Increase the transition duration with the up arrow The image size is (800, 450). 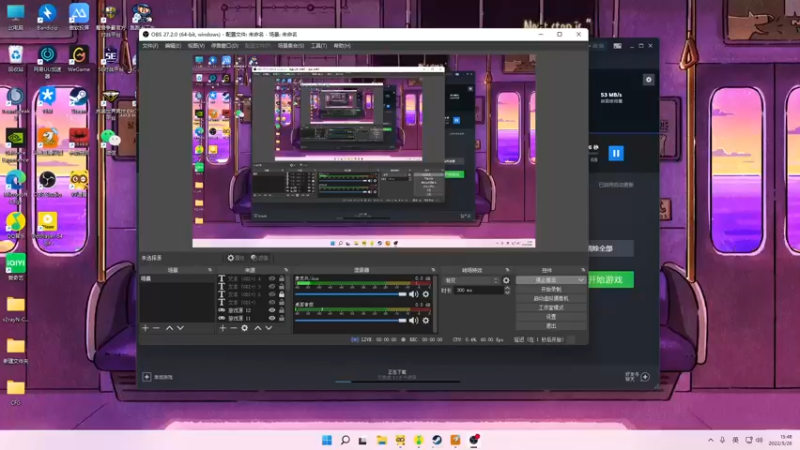click(507, 288)
